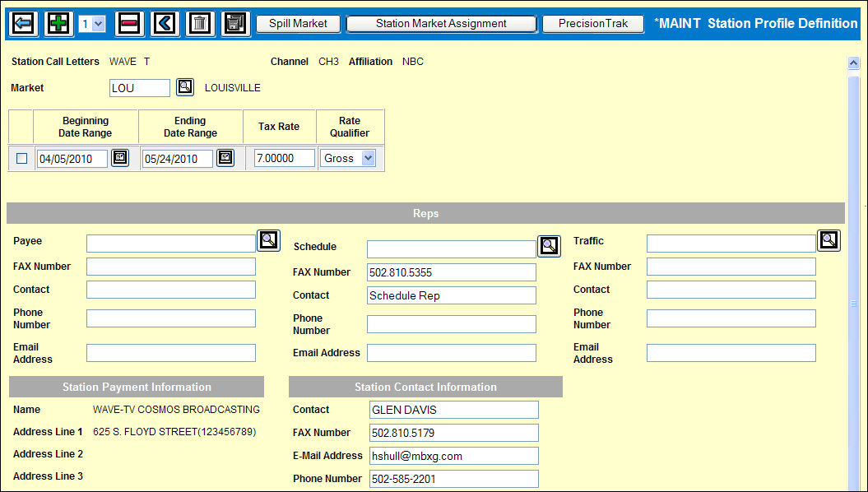
Task: Click the Payee name input field
Action: click(171, 244)
